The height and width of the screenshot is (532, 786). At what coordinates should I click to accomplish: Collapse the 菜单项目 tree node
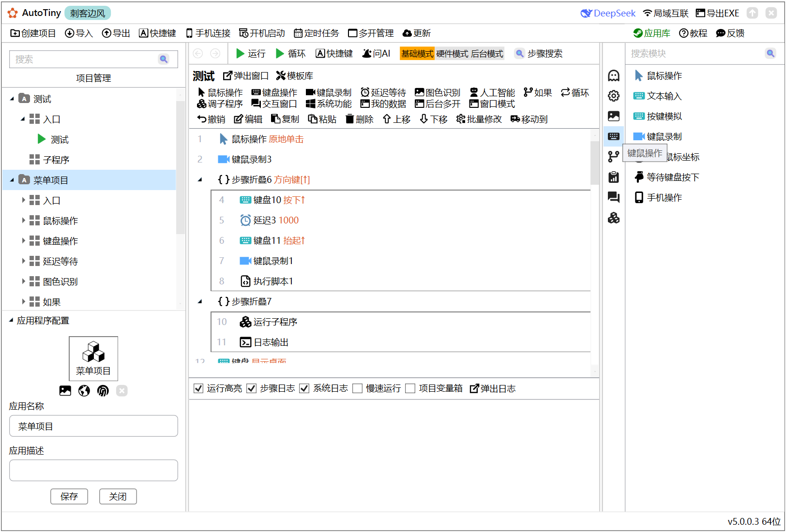(12, 180)
